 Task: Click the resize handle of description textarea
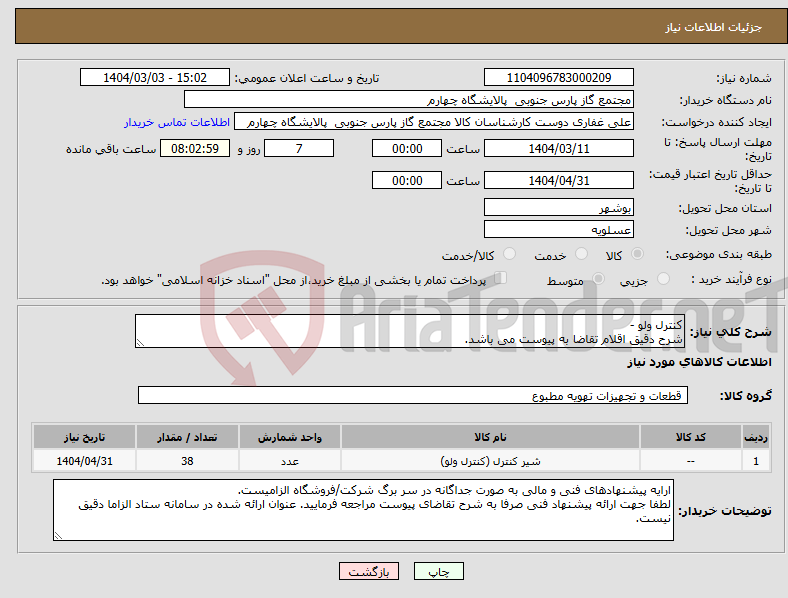(140, 343)
